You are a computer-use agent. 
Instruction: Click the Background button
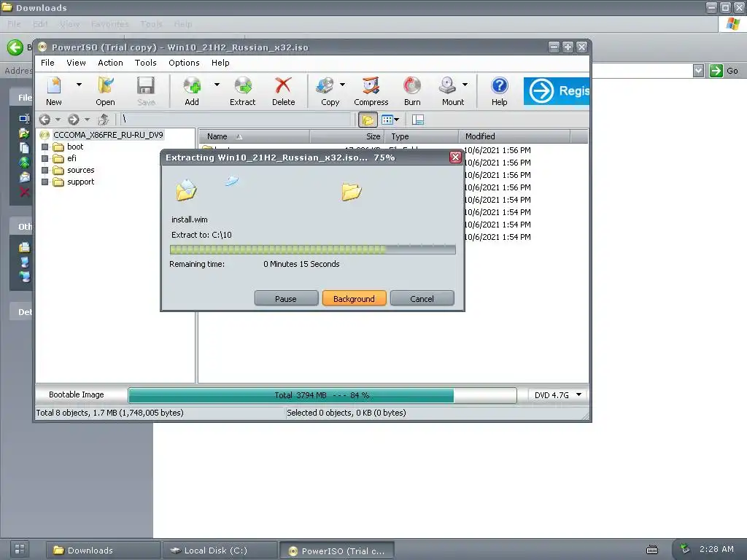[354, 298]
